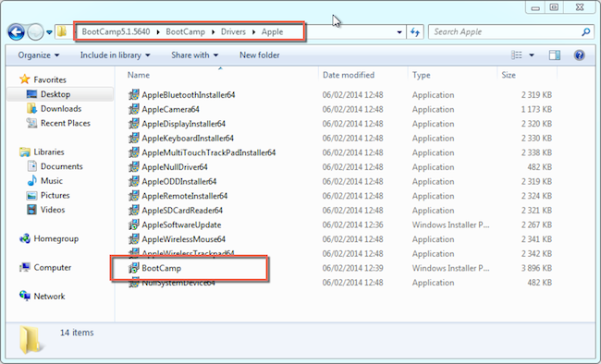Click the search magnifier icon
This screenshot has height=364, width=601.
point(585,32)
